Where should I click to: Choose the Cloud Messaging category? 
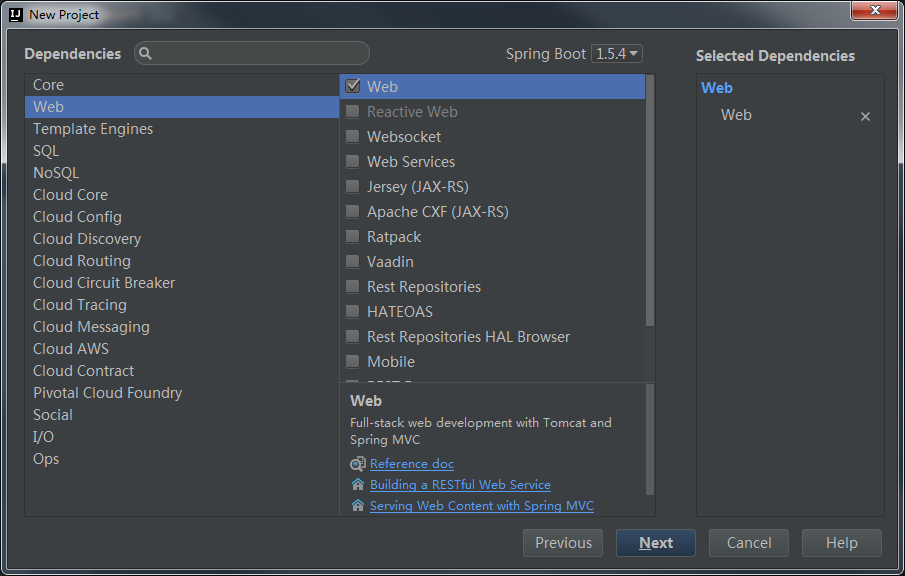182,326
